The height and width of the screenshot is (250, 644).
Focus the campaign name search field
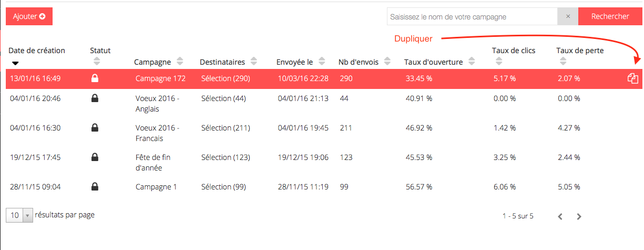(472, 16)
